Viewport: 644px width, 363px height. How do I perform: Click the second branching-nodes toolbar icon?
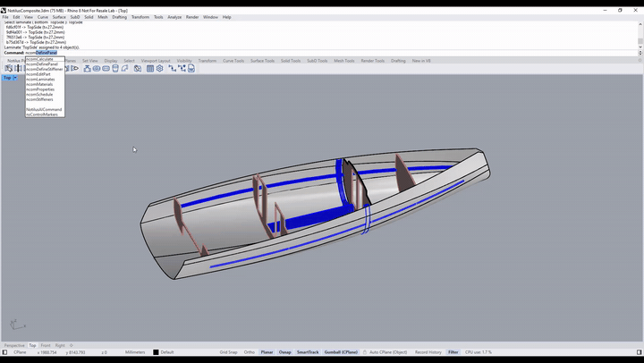182,68
